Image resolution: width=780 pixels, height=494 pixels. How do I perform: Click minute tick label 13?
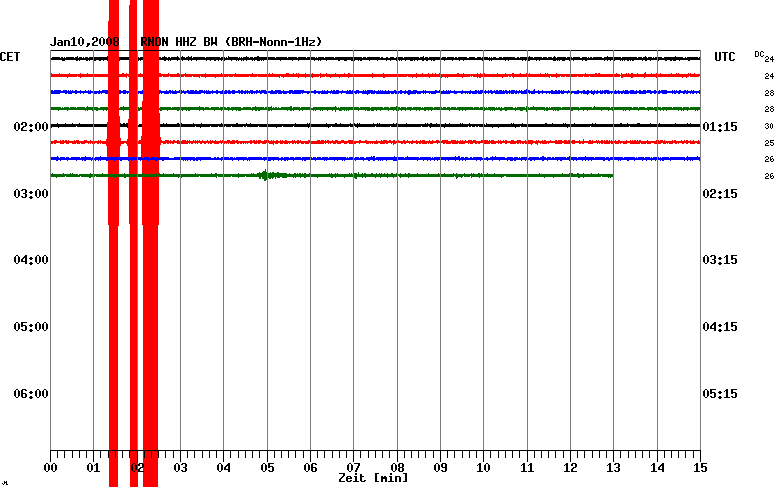click(613, 468)
